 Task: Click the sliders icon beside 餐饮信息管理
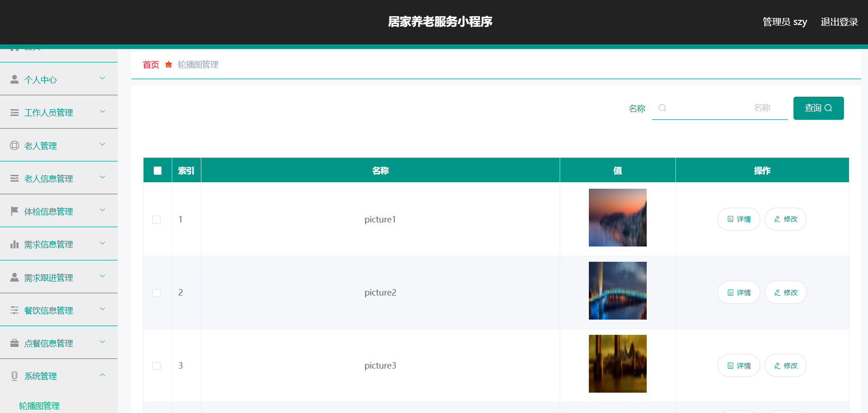[x=14, y=310]
